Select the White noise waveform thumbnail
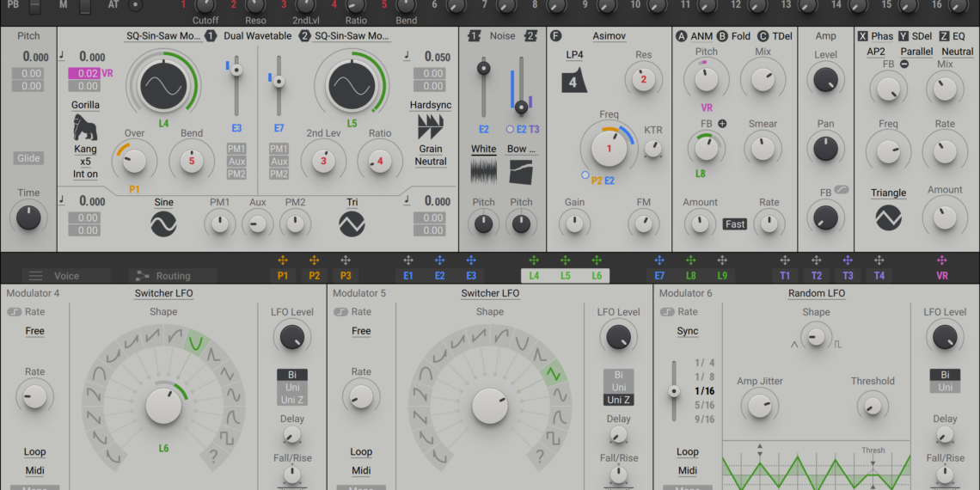 (484, 170)
